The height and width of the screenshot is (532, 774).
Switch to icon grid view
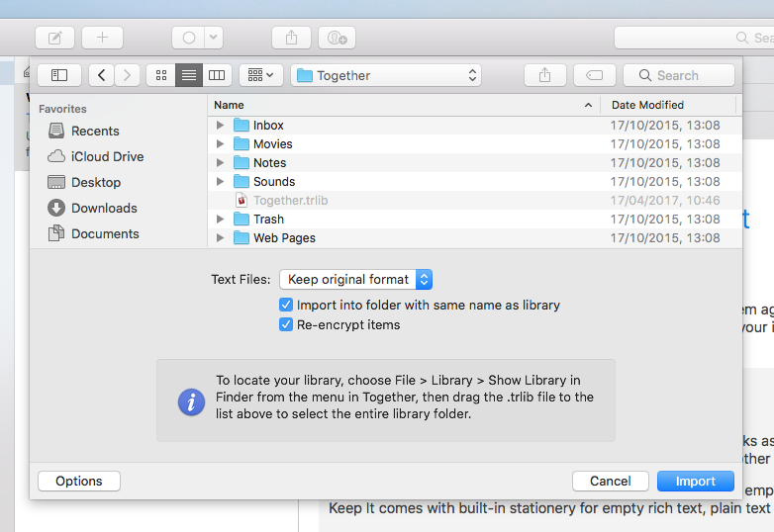point(161,75)
